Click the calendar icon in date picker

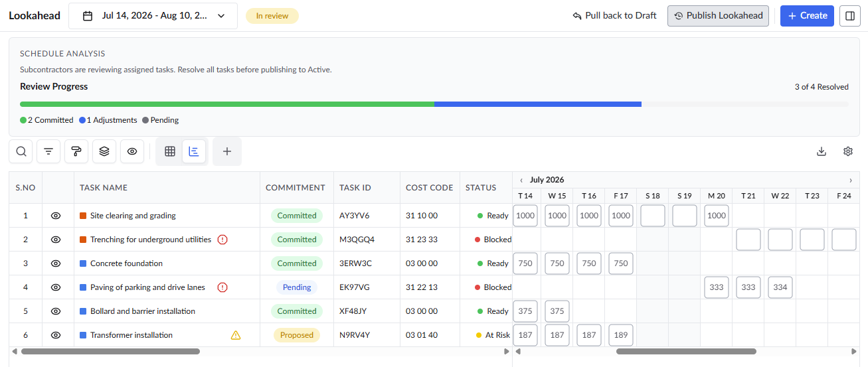tap(88, 16)
